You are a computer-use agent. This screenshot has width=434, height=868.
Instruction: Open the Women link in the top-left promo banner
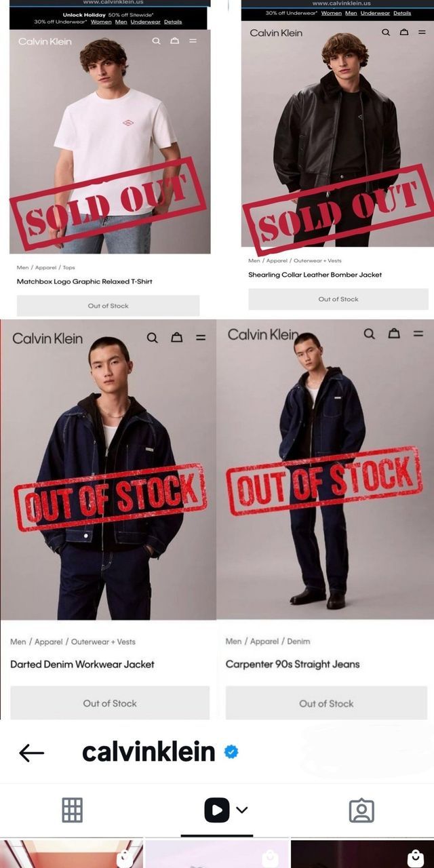pos(101,22)
